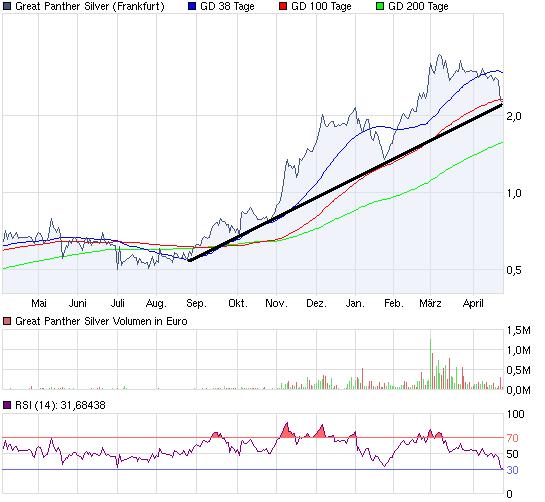Screen dimensions: 545x502
Task: Click the 'RSI (14): 31,68438' label
Action: click(60, 405)
